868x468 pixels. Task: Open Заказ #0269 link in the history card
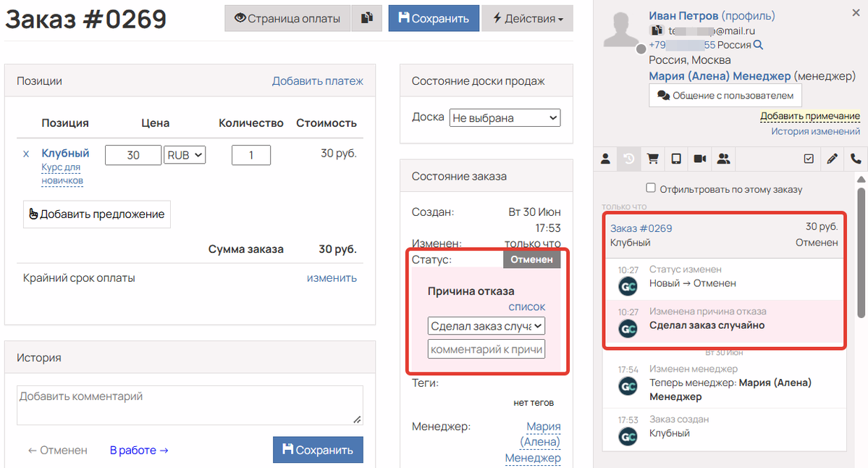[641, 228]
